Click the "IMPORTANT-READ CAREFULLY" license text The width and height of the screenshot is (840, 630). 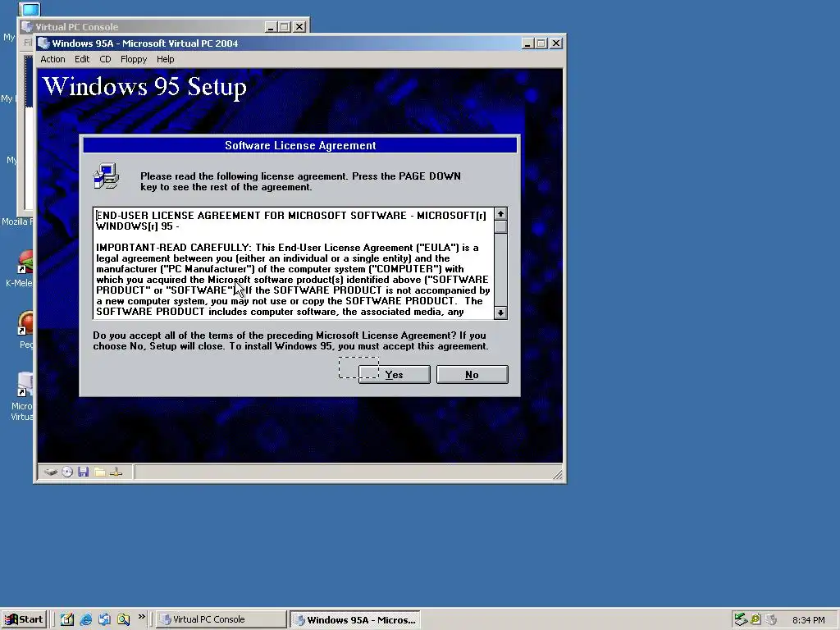[x=173, y=248]
